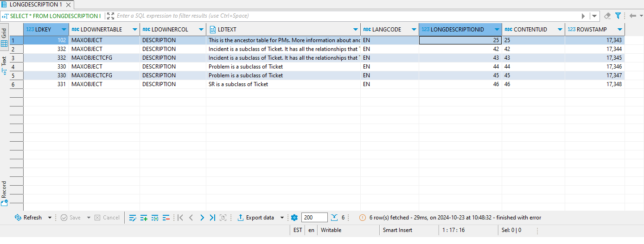This screenshot has width=644, height=244.
Task: Select row number 3 header
Action: click(x=16, y=58)
